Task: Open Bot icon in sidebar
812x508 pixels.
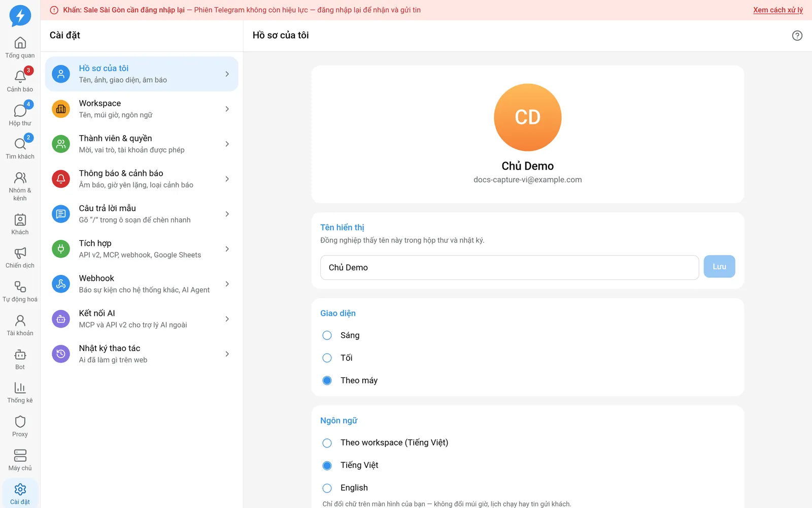Action: [20, 355]
